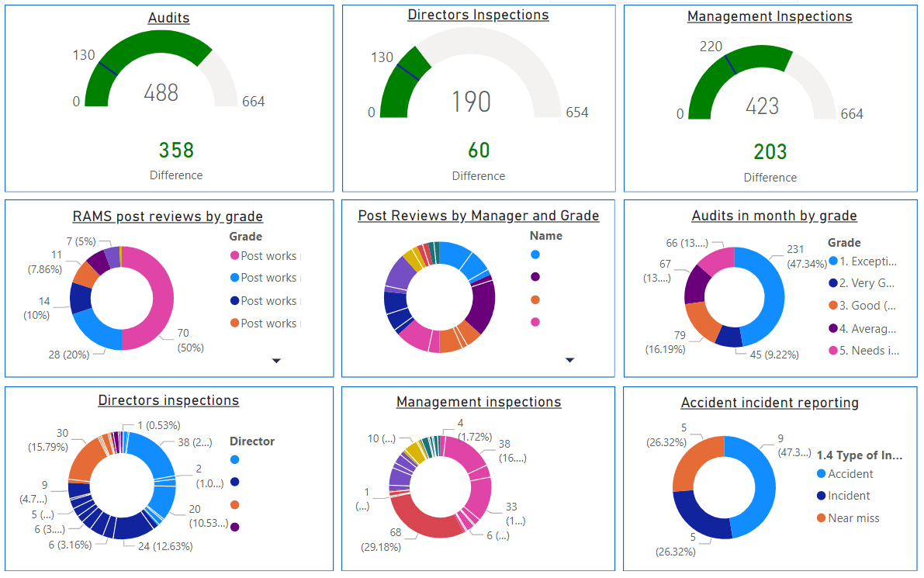
Task: Click the first pink Post works legend item
Action: (x=264, y=256)
